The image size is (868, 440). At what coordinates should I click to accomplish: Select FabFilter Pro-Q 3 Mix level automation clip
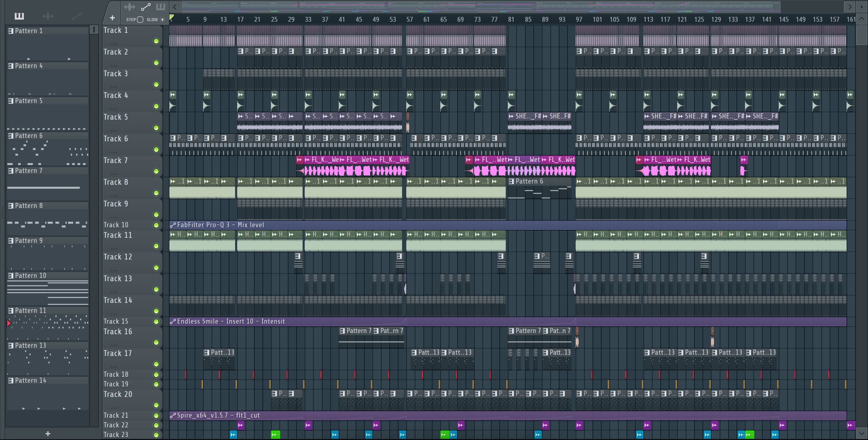508,225
